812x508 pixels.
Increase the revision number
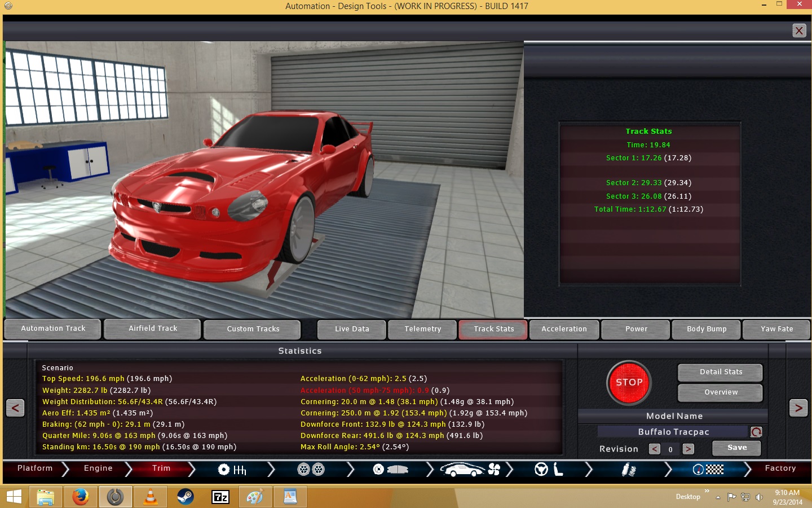pos(688,449)
